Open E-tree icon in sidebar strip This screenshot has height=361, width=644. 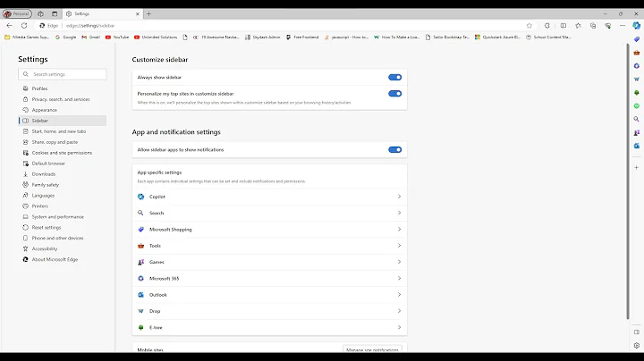point(636,93)
